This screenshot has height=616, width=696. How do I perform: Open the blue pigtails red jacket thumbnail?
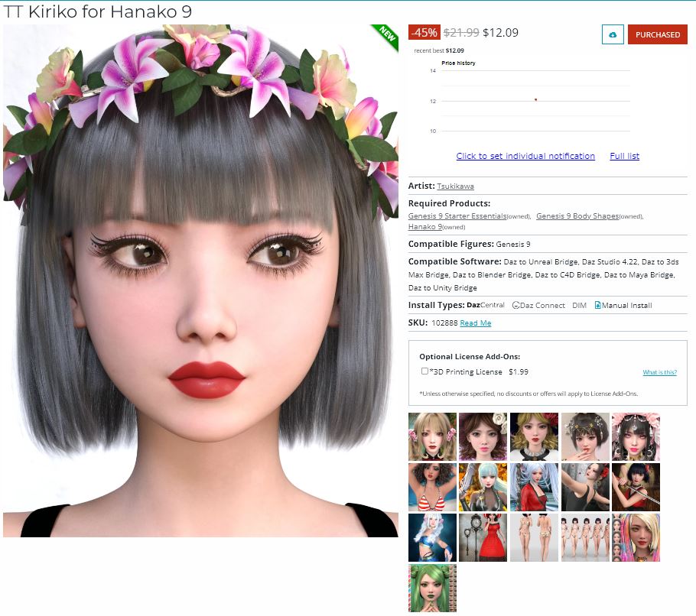tap(534, 487)
